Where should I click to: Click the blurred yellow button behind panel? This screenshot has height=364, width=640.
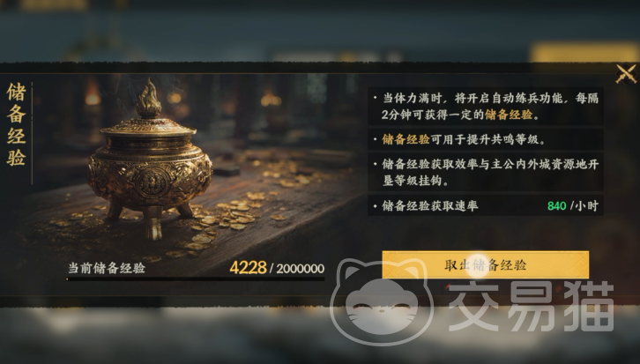coord(584,53)
